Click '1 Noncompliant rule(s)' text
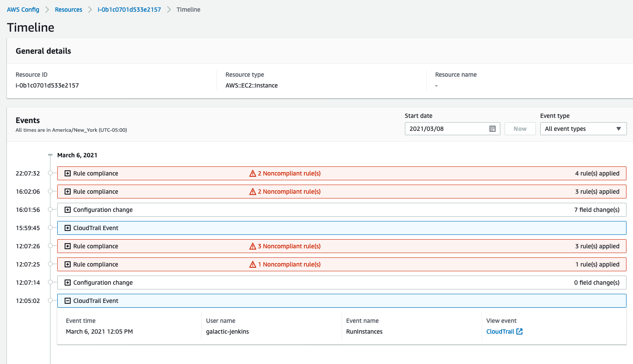This screenshot has height=364, width=633. coord(289,264)
